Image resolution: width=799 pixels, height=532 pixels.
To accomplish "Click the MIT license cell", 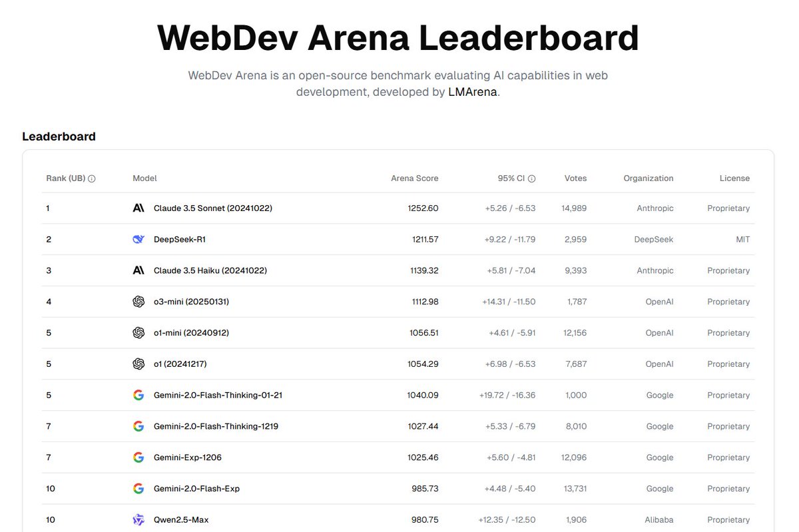I will 743,239.
